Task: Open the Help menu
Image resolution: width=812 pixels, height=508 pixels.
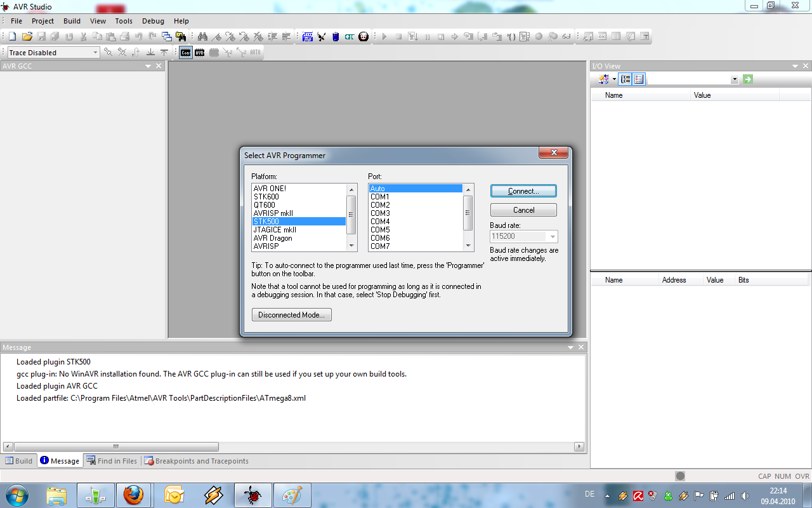Action: (x=181, y=21)
